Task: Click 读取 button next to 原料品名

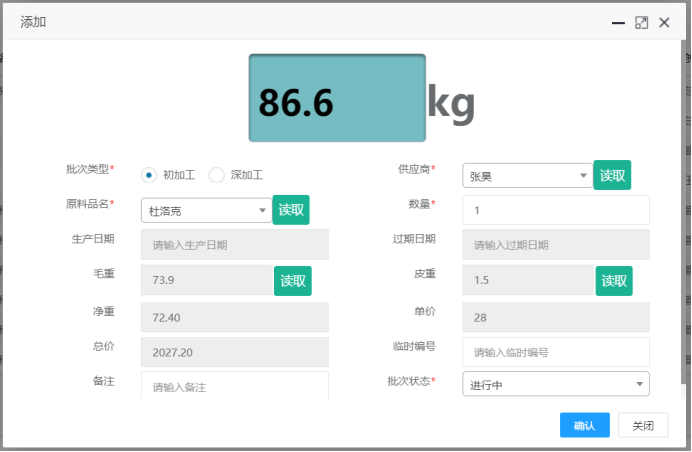Action: (x=291, y=210)
